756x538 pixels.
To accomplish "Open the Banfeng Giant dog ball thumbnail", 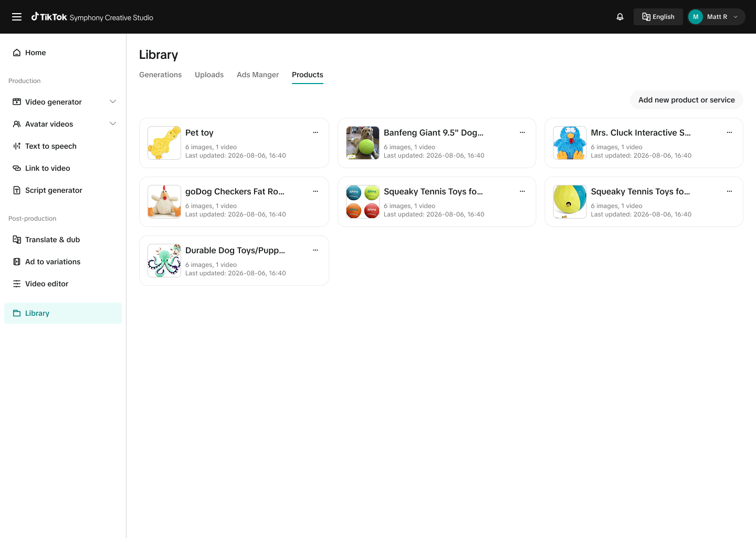I will [363, 143].
